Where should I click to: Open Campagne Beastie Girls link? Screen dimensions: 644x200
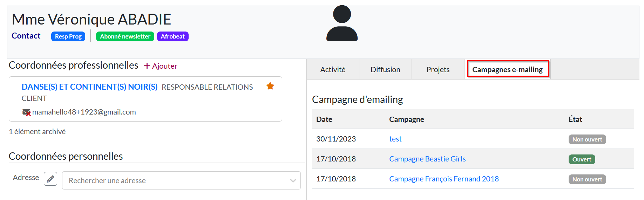click(427, 159)
